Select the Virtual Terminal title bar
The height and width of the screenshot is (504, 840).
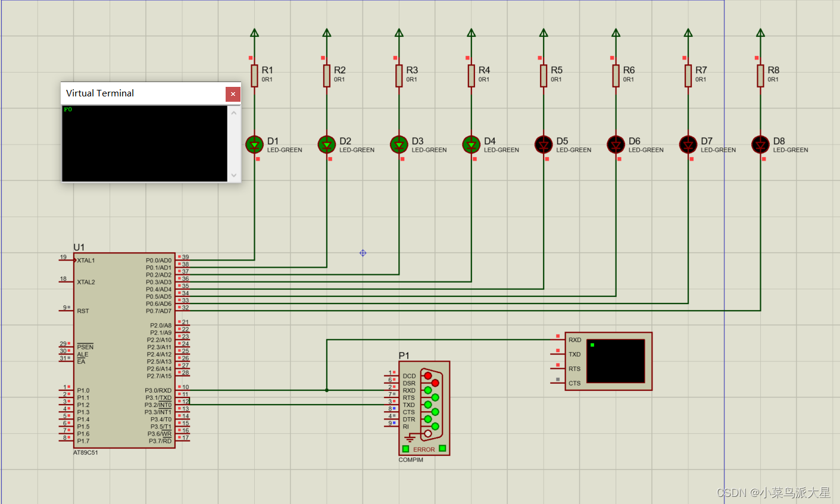point(143,93)
